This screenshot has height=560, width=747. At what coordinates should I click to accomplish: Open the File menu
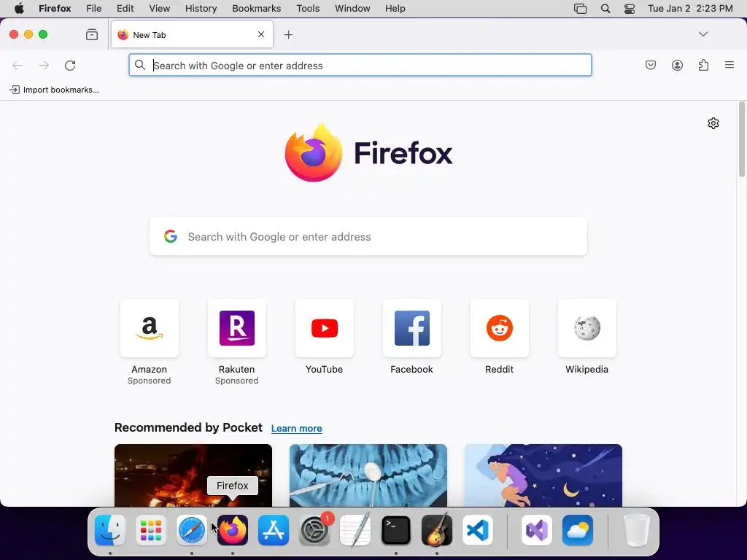(x=94, y=9)
